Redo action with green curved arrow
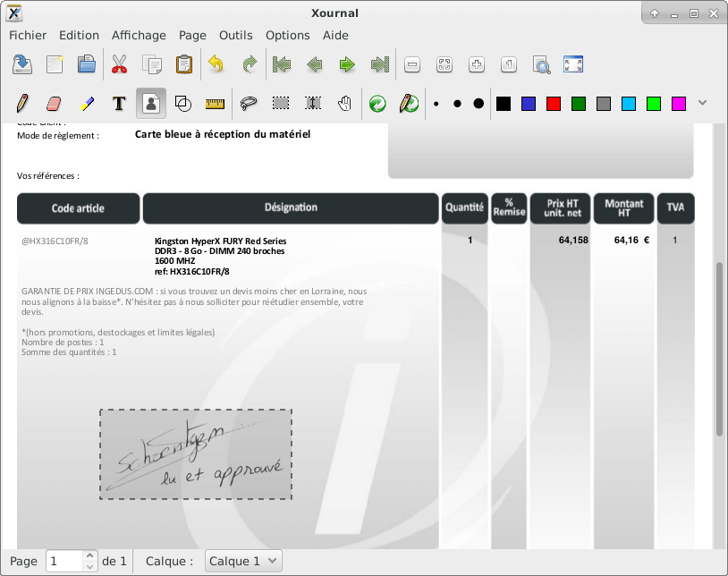Image resolution: width=728 pixels, height=576 pixels. 250,64
